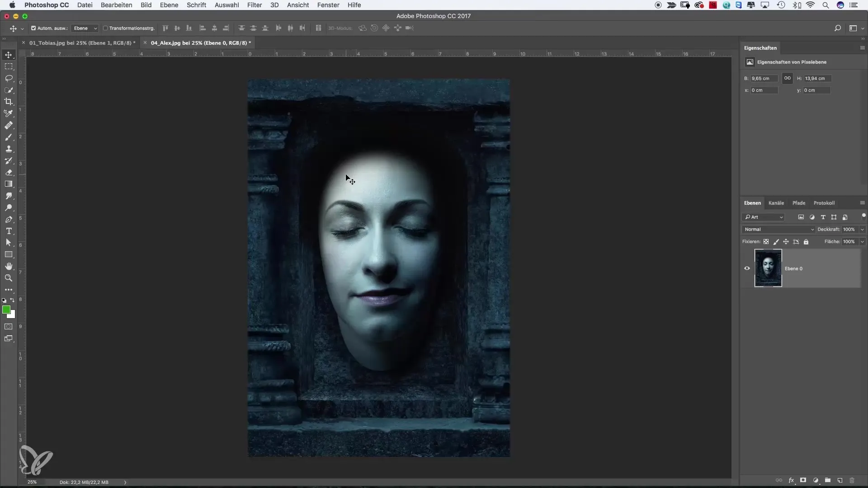Add a layer mask button

point(803,480)
